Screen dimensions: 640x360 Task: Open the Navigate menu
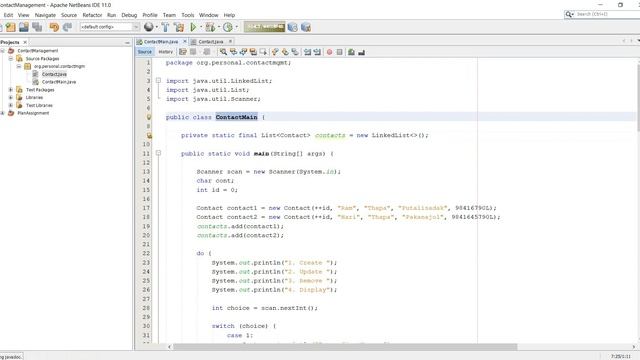pos(45,15)
